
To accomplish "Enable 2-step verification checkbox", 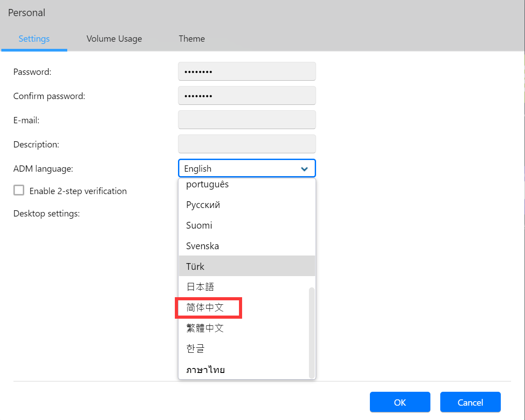I will pos(19,191).
